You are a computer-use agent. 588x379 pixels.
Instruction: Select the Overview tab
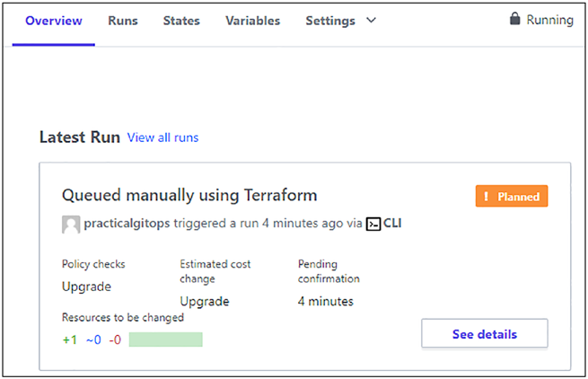(x=54, y=21)
